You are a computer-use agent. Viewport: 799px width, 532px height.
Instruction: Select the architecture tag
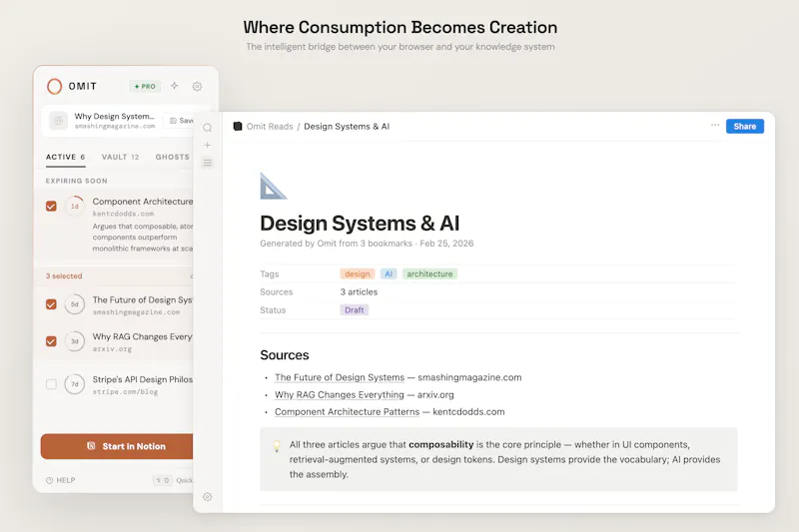click(429, 273)
